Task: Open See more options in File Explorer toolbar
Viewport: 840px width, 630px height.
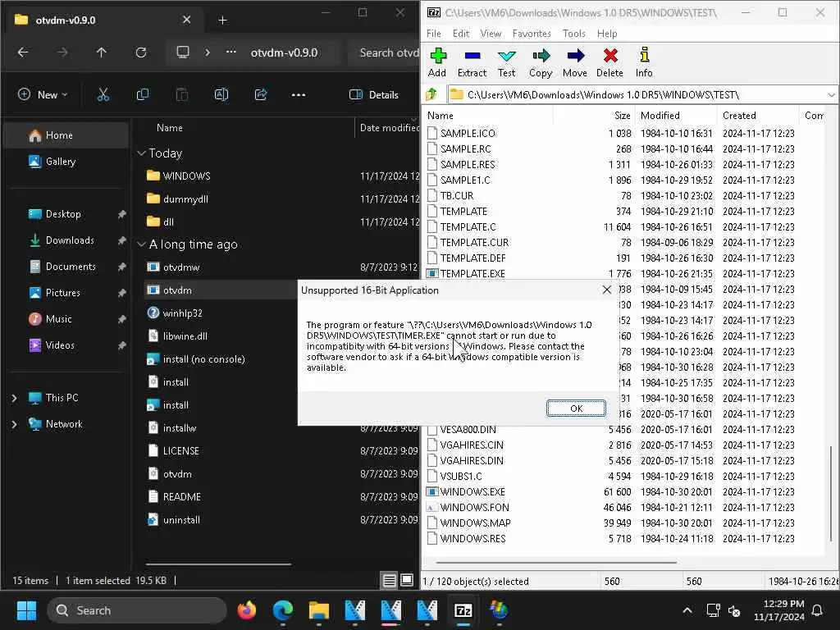Action: tap(299, 95)
